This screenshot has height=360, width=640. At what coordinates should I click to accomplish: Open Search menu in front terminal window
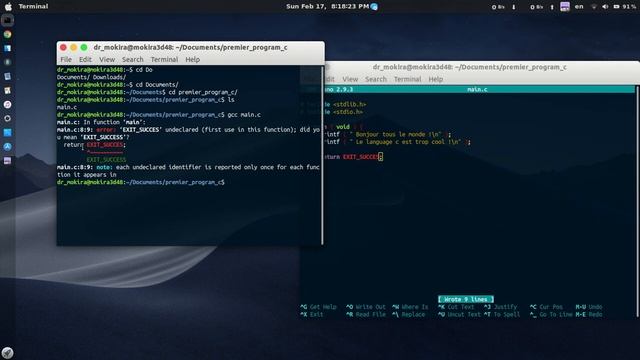tap(133, 60)
